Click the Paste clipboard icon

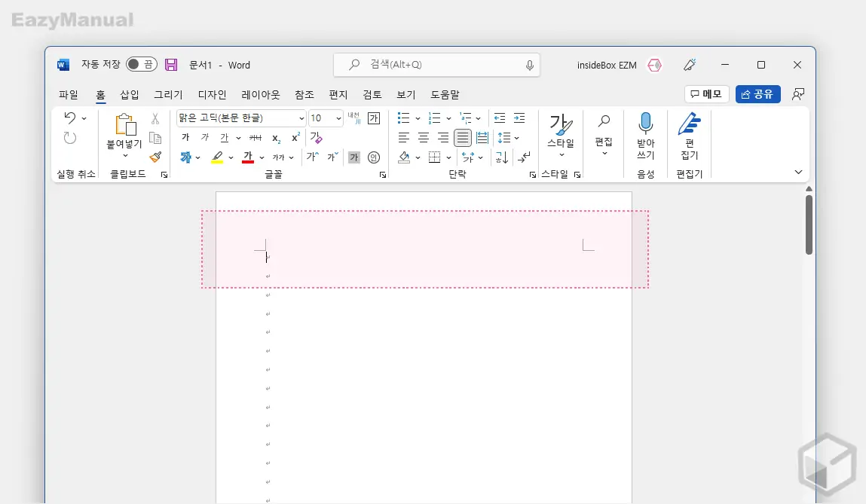(125, 124)
